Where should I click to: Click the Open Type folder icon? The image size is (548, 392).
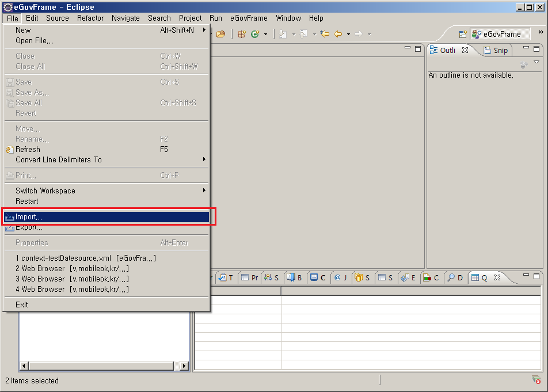pyautogui.click(x=220, y=34)
